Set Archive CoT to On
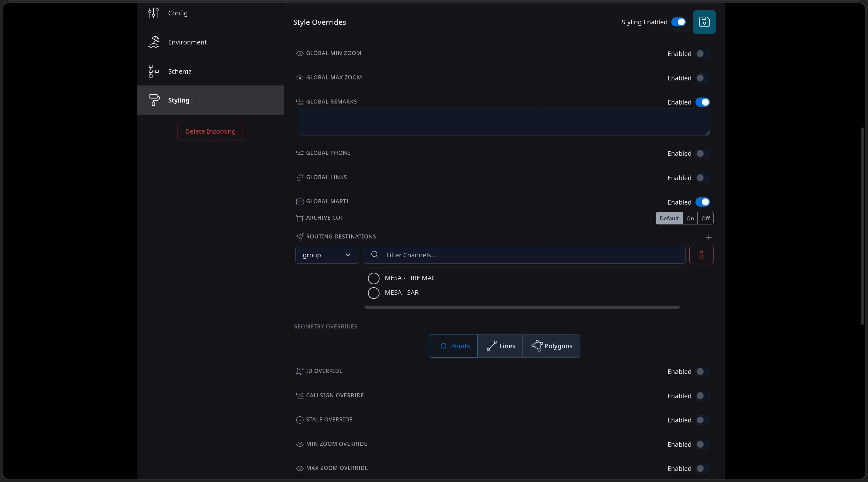 point(690,218)
